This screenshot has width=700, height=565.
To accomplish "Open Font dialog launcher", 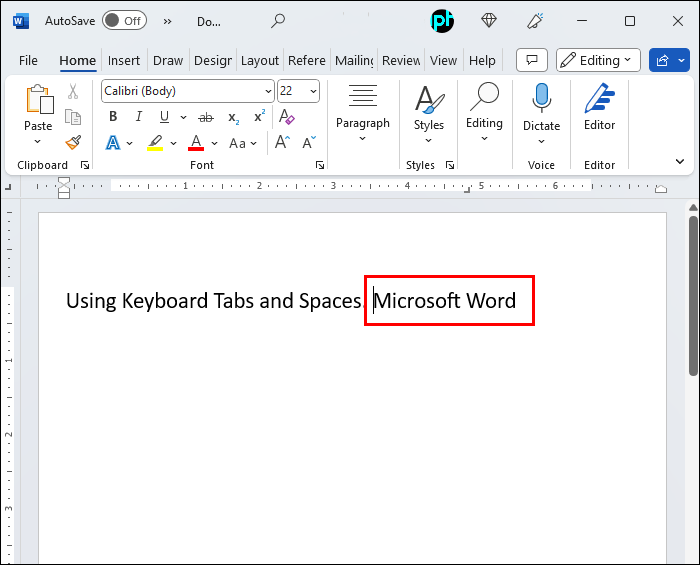I will point(320,165).
